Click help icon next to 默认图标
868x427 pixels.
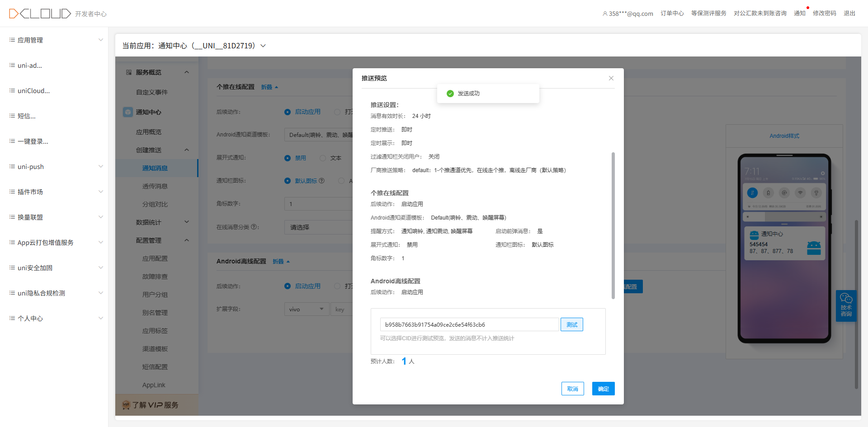pos(321,181)
